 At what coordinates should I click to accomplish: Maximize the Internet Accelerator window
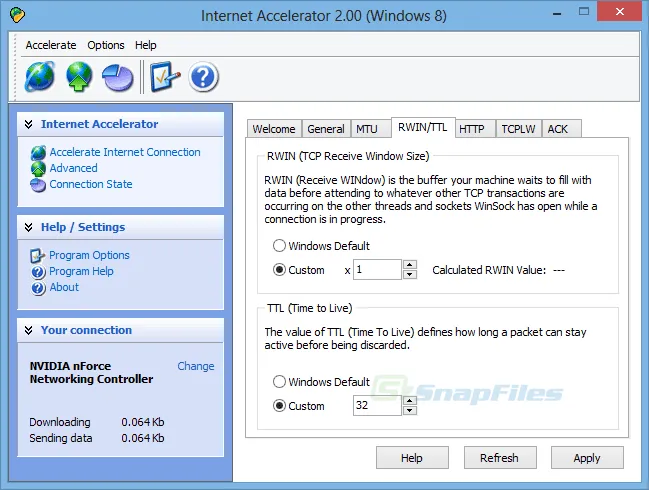point(584,12)
